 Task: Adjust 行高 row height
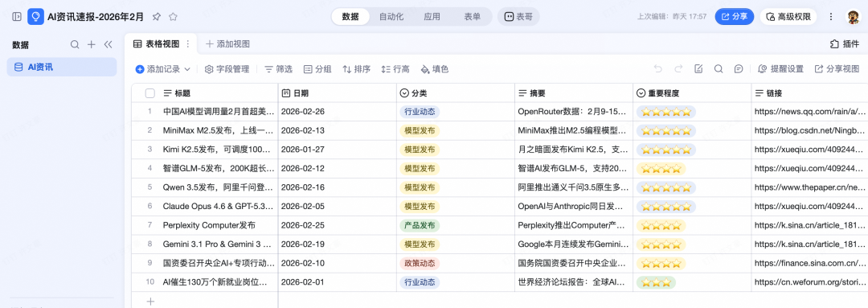(x=395, y=69)
